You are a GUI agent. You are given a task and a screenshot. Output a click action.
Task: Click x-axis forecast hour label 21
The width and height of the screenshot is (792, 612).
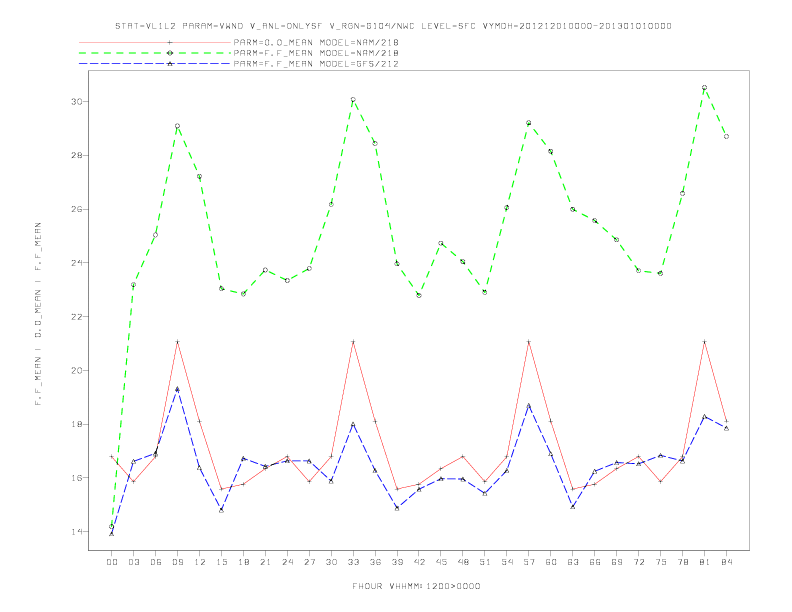click(x=265, y=562)
